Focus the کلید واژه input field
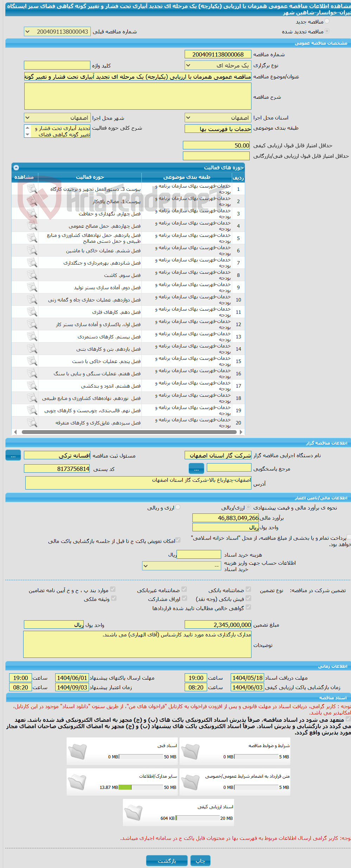This screenshot has height=868, width=351. (57, 65)
